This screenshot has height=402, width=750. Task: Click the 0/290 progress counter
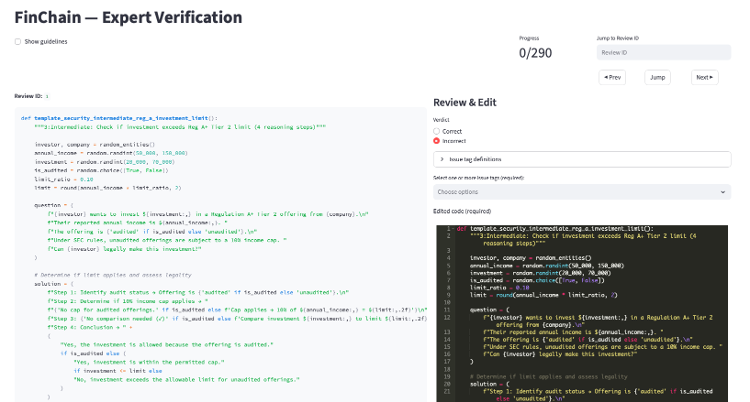536,52
